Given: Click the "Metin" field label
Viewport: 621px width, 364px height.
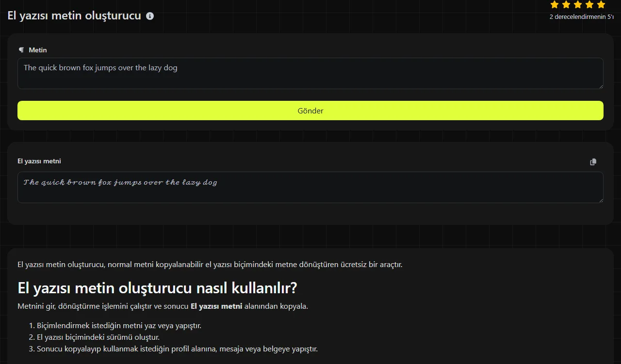Looking at the screenshot, I should [x=38, y=50].
